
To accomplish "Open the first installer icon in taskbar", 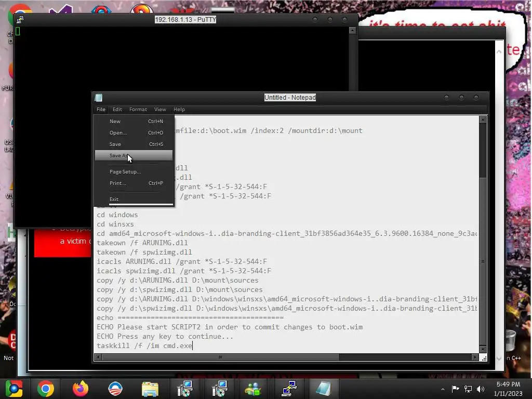I will 185,389.
